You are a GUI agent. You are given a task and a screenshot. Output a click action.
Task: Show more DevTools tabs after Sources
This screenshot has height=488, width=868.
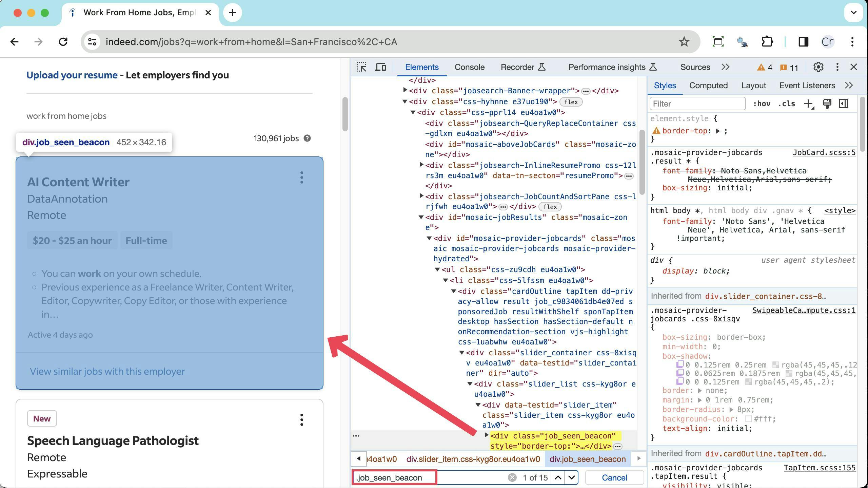[x=725, y=67]
